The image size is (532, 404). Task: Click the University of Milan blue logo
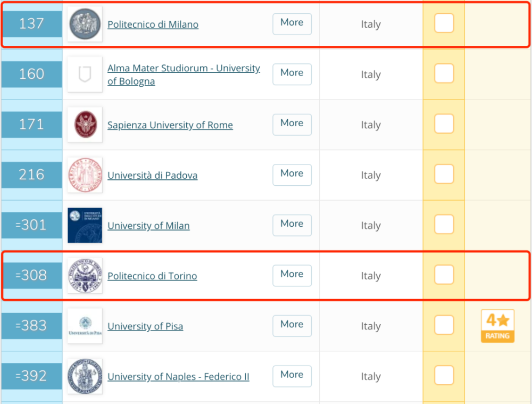tap(85, 225)
